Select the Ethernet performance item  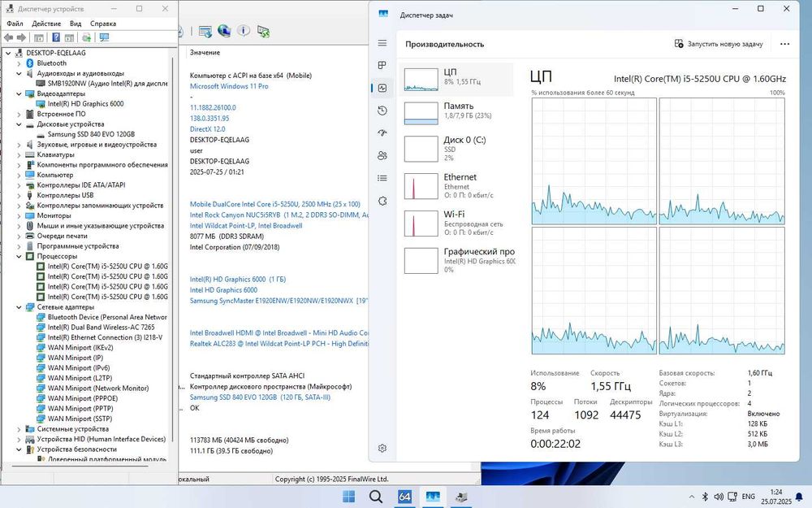[456, 185]
